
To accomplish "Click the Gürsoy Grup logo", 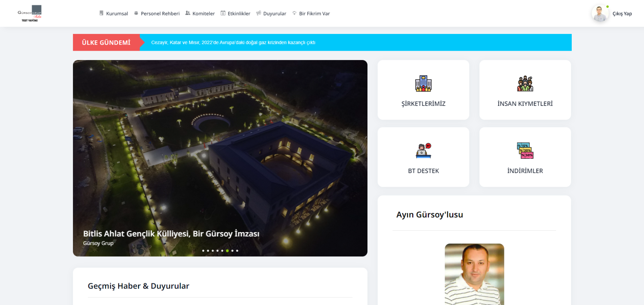I will click(30, 13).
